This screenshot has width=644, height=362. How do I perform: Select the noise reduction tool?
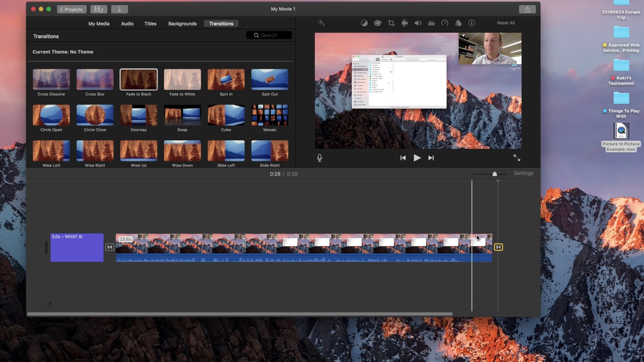(x=431, y=23)
